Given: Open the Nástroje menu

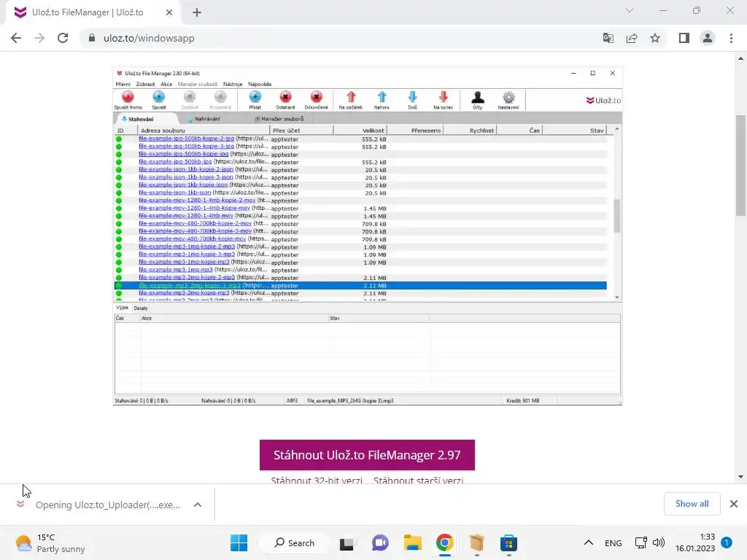Looking at the screenshot, I should point(233,85).
